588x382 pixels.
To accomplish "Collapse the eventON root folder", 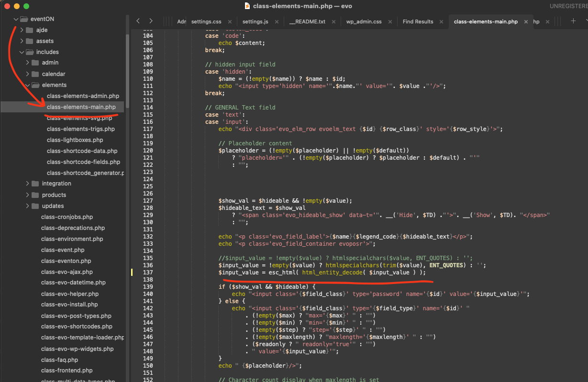I will (16, 19).
